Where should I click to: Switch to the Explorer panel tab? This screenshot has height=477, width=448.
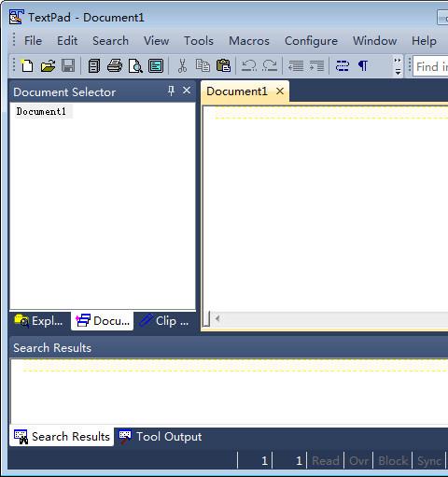(x=39, y=321)
